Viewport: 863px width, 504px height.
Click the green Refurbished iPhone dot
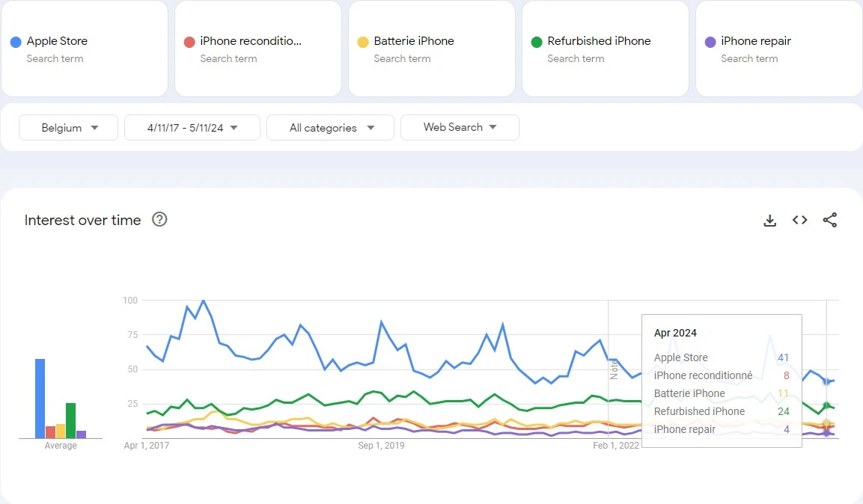(537, 42)
